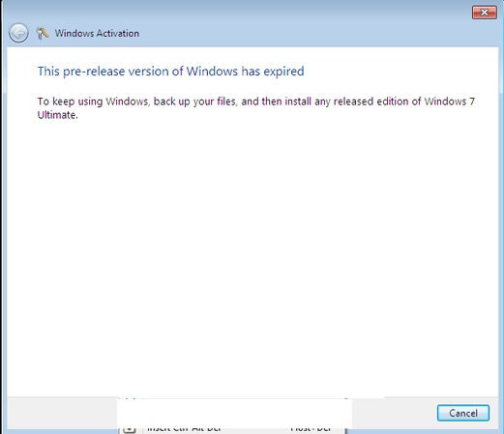Click the white popup panel overlapping the footer
Image resolution: width=504 pixels, height=434 pixels.
point(234,412)
